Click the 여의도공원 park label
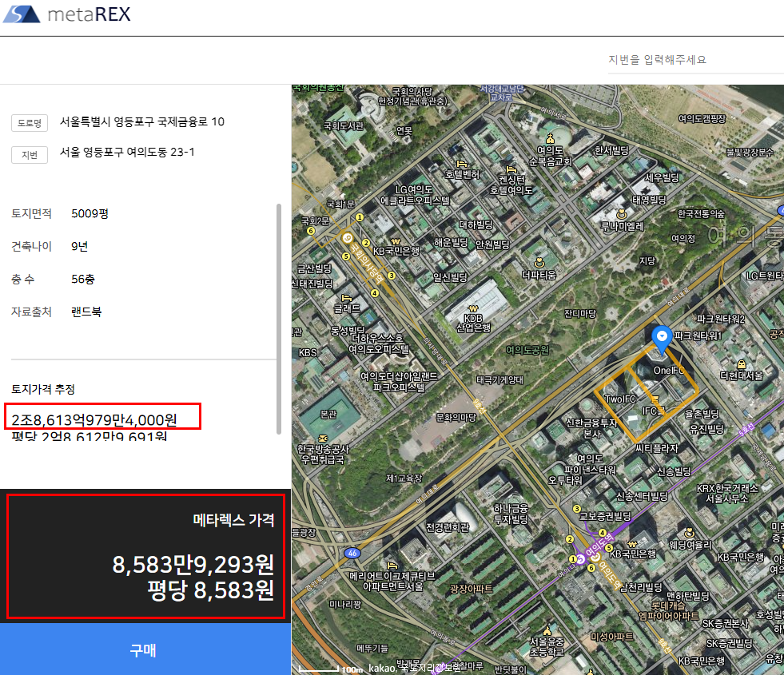 coord(527,350)
